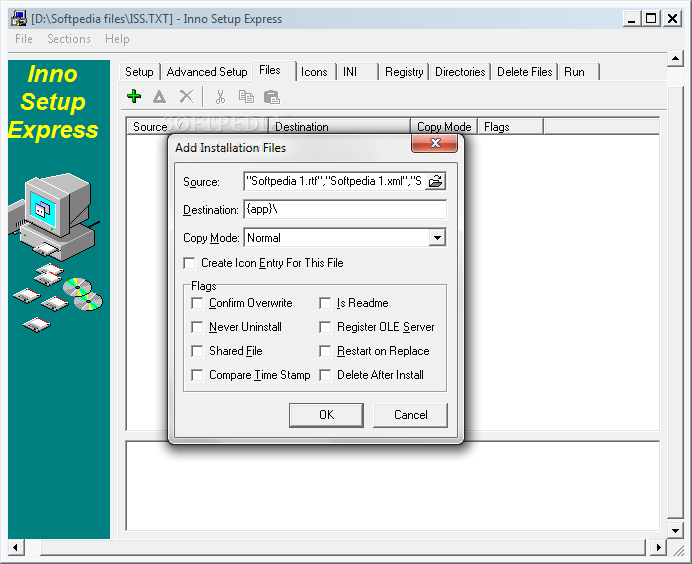This screenshot has height=564, width=692.
Task: Click the Cancel button
Action: coord(410,415)
